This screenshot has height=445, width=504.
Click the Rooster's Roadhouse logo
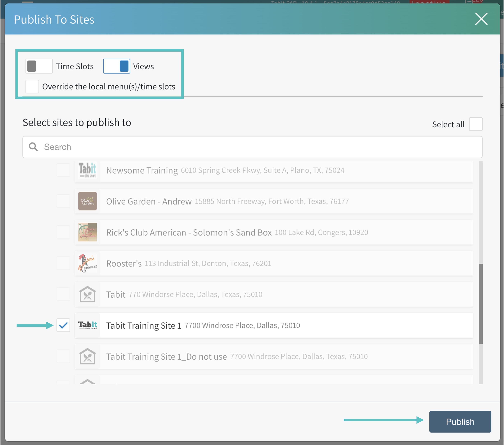(x=87, y=263)
